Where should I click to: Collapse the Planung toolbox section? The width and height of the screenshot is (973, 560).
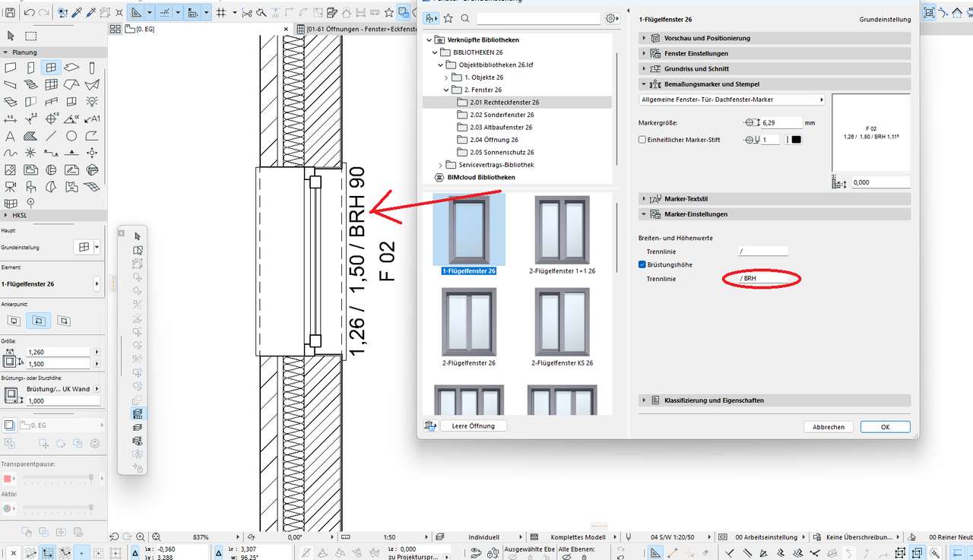click(6, 52)
